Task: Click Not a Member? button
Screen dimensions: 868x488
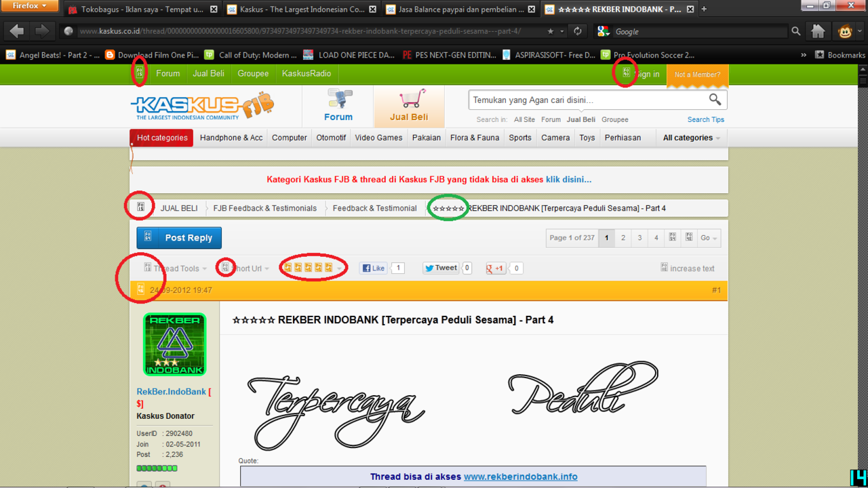Action: [x=697, y=75]
